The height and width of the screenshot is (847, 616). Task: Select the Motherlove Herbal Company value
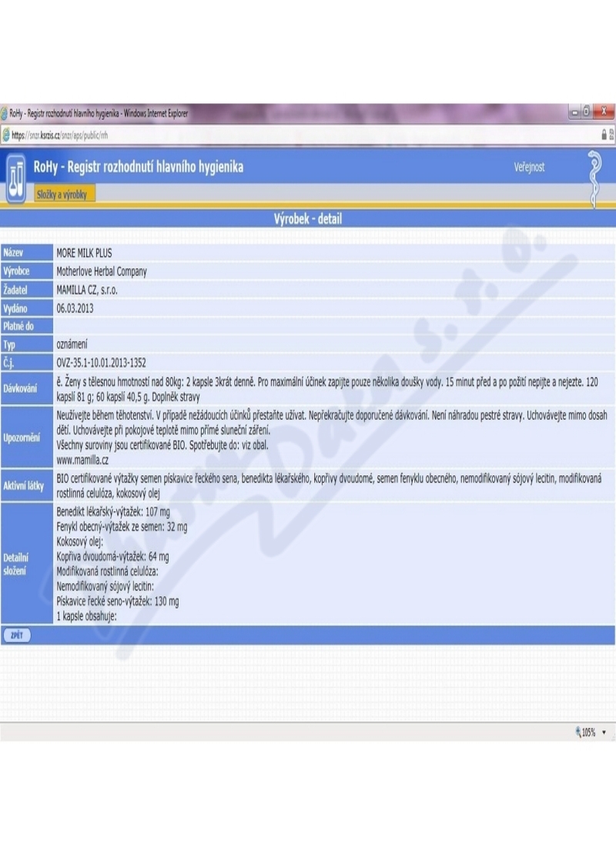101,271
